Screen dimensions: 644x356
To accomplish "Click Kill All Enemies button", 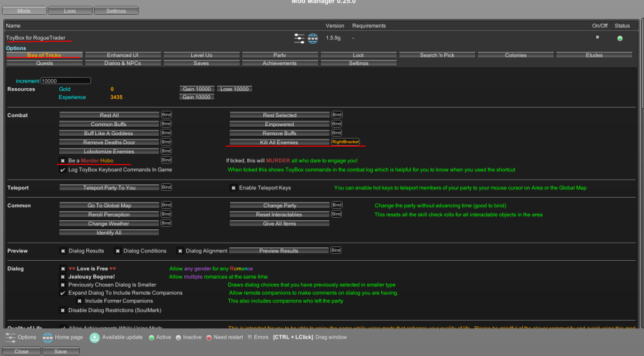I will point(279,142).
